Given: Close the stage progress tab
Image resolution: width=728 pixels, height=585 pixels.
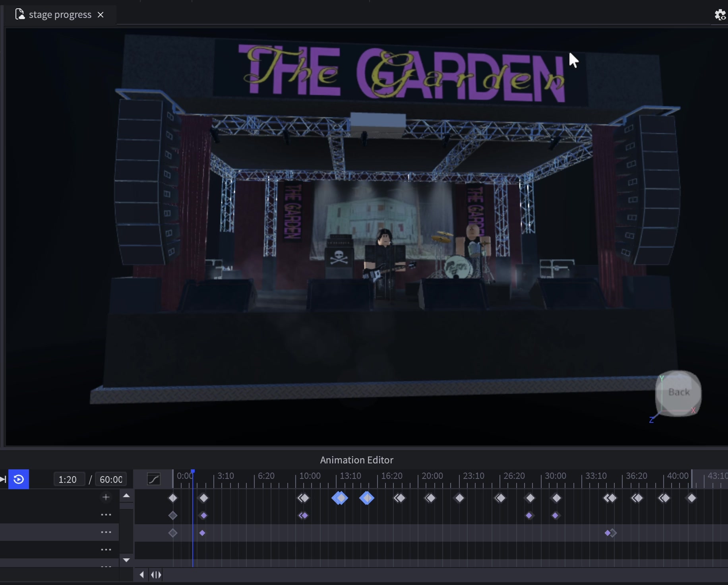Looking at the screenshot, I should point(101,15).
